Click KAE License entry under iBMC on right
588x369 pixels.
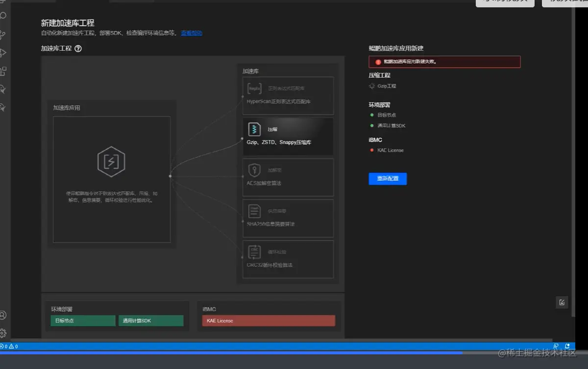[391, 150]
